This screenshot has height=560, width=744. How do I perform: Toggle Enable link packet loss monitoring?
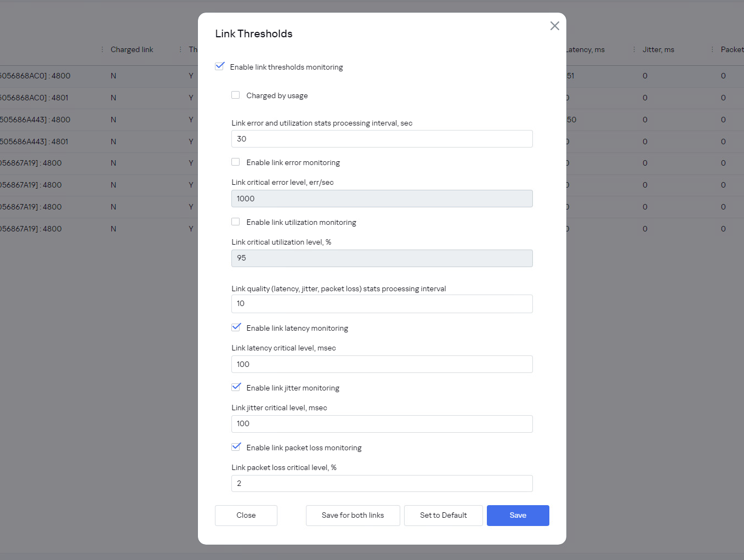pos(236,447)
